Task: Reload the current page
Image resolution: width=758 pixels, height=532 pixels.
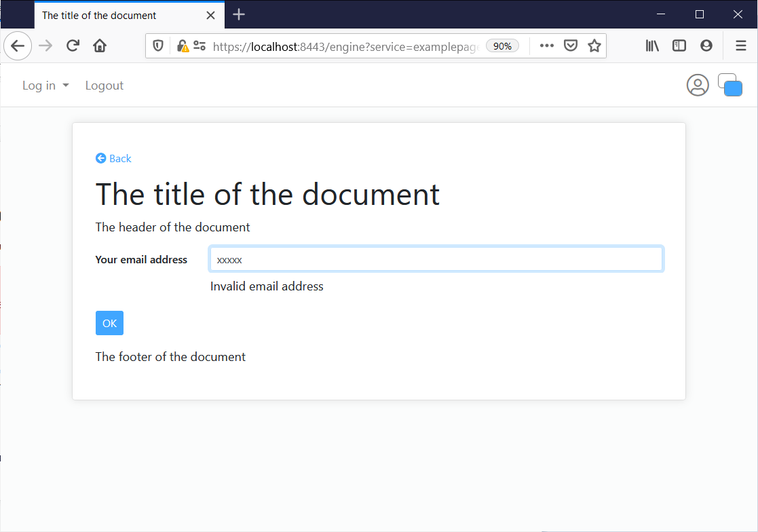Action: [x=73, y=46]
